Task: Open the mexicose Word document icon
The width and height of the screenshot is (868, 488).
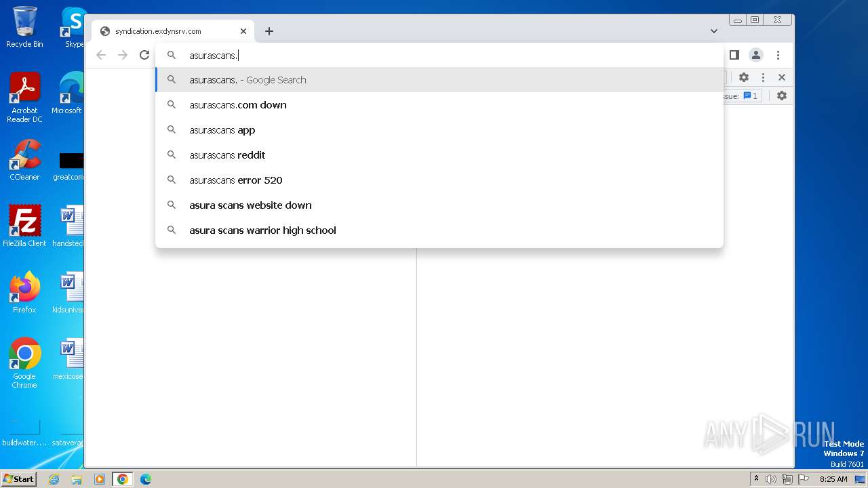Action: pos(69,359)
